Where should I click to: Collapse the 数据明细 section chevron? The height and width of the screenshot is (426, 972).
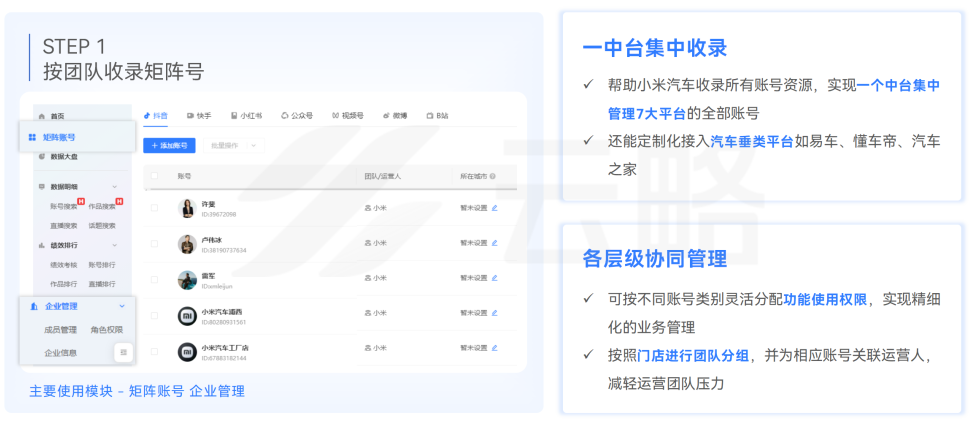tap(114, 187)
